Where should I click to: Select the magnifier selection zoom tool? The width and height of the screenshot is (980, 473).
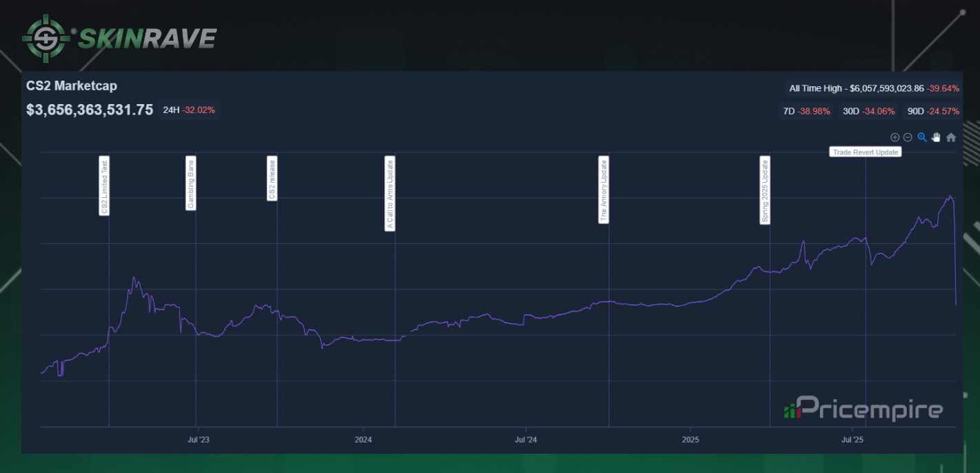922,137
